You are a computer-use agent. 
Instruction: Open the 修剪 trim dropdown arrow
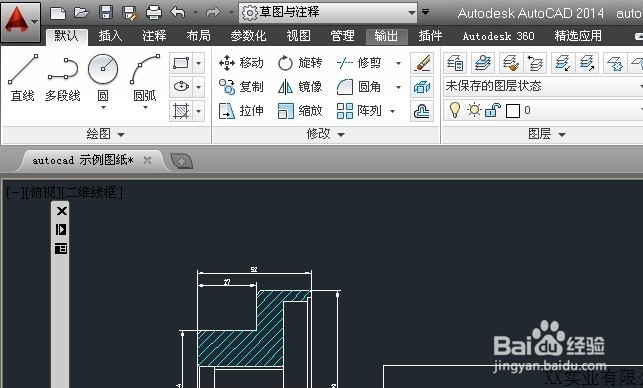[398, 63]
